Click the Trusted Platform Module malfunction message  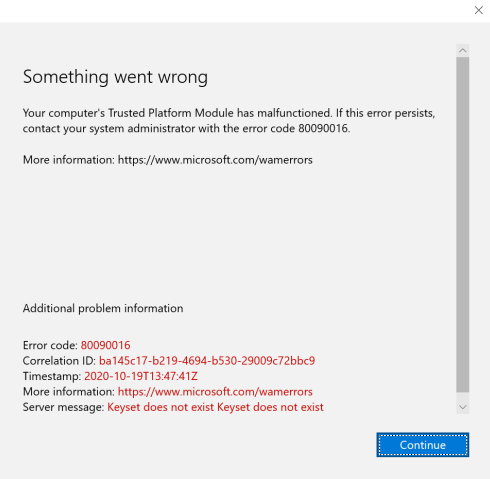(x=229, y=121)
